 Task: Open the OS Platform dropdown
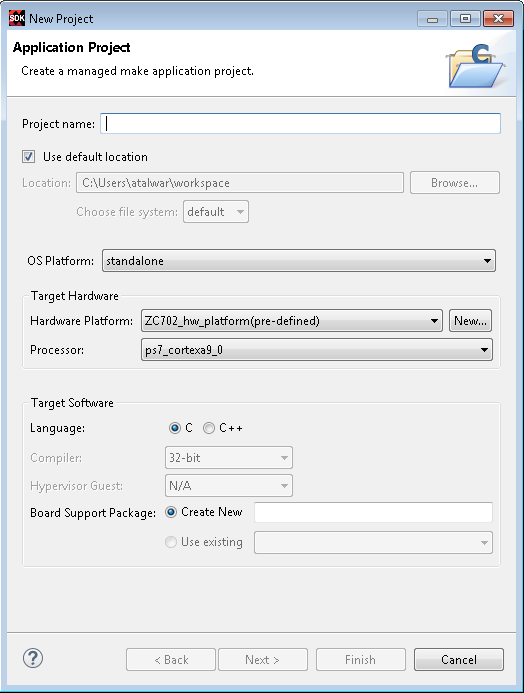[299, 261]
